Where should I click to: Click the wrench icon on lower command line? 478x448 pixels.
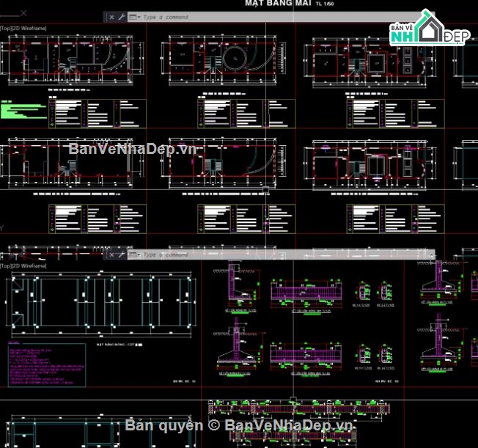pyautogui.click(x=122, y=254)
